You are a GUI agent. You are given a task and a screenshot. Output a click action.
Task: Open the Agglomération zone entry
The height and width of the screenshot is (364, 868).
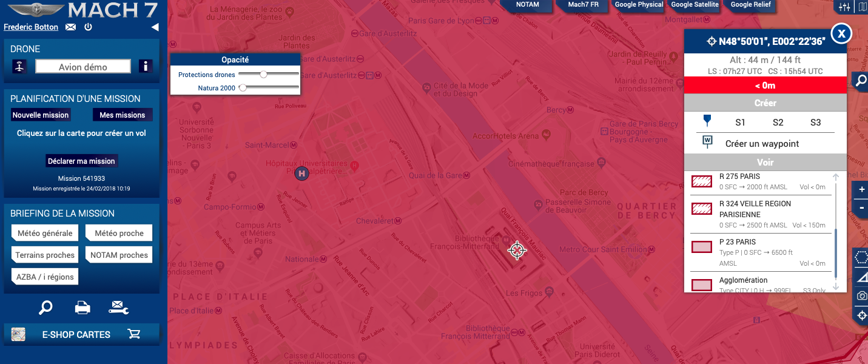[761, 284]
